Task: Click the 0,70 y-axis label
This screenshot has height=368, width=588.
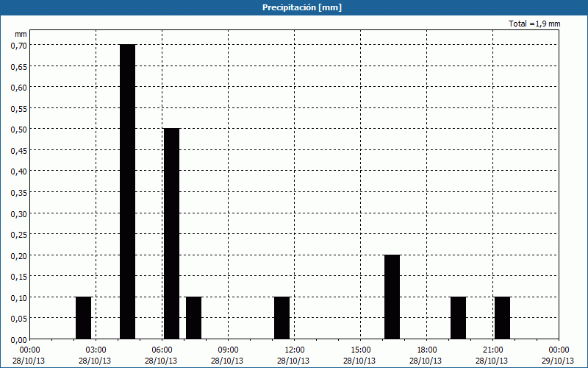Action: (x=18, y=45)
